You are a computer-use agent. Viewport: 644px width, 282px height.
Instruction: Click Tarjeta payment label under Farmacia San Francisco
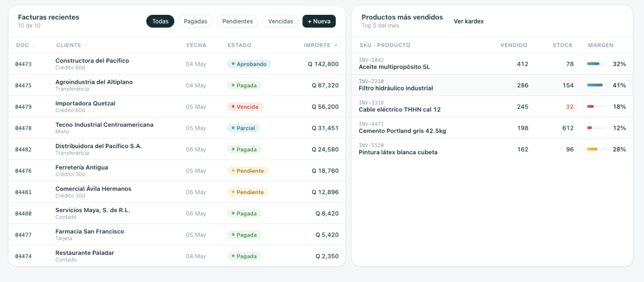pos(64,239)
